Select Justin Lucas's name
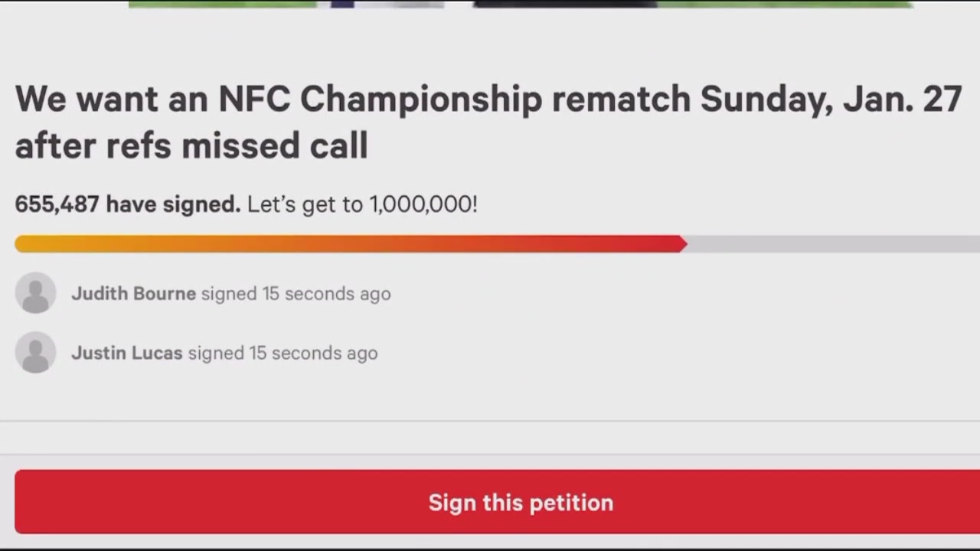The height and width of the screenshot is (551, 980). [126, 353]
